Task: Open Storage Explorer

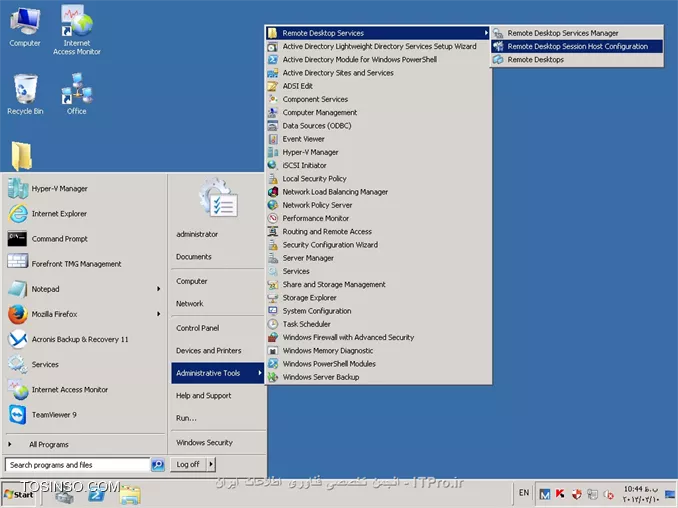Action: coord(378,297)
